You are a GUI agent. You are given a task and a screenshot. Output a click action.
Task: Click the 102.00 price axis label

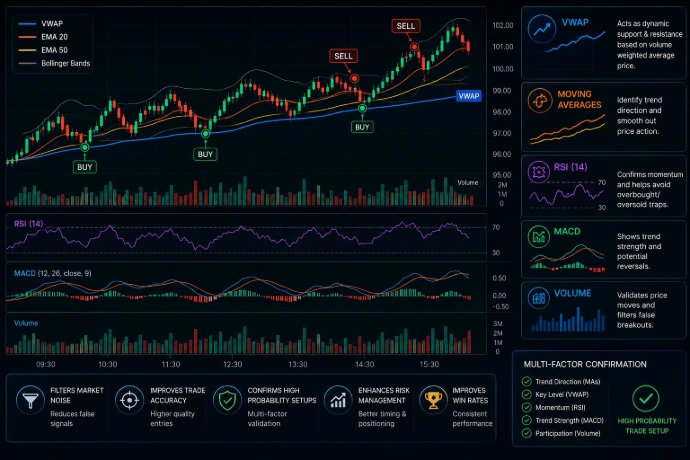(503, 26)
